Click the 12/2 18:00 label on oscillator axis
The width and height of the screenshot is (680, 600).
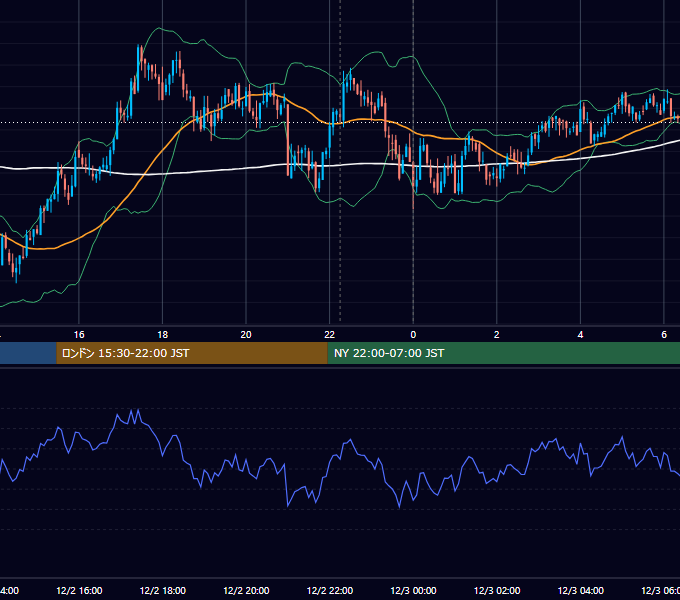163,591
